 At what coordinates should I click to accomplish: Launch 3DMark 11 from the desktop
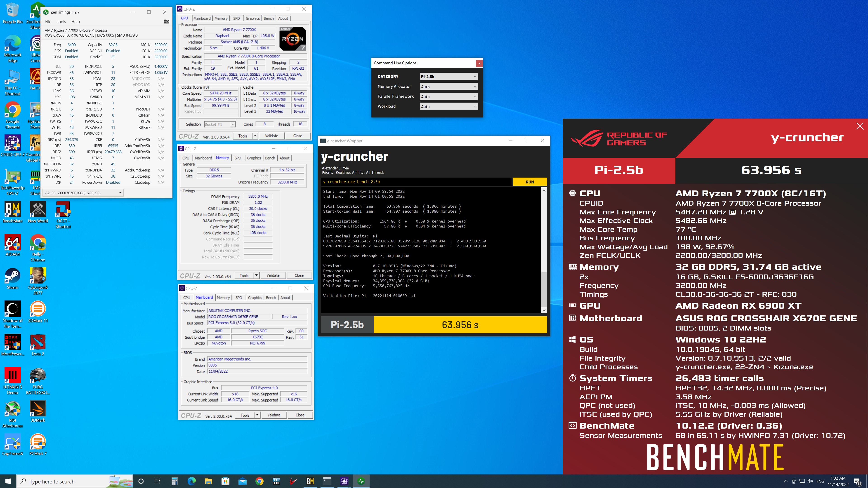pyautogui.click(x=38, y=312)
